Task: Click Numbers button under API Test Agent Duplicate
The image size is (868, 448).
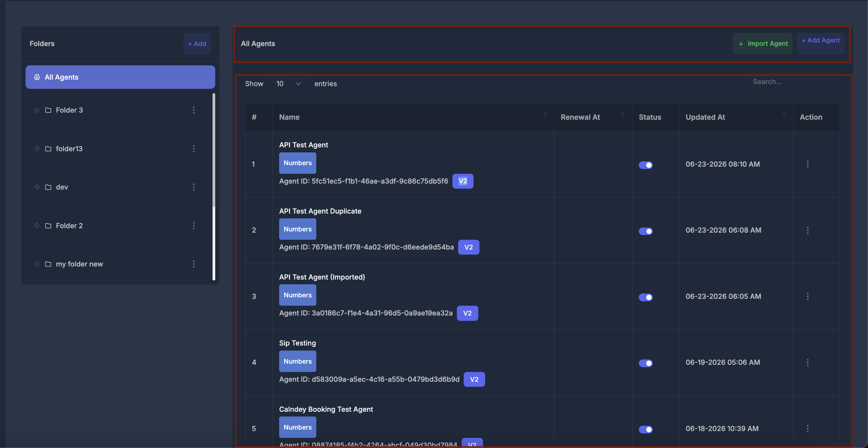Action: tap(298, 229)
